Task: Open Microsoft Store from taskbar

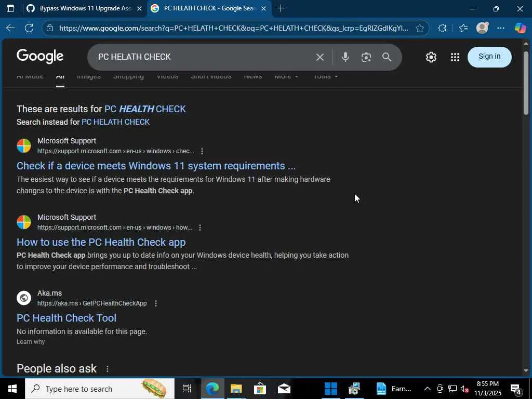Action: point(260,389)
